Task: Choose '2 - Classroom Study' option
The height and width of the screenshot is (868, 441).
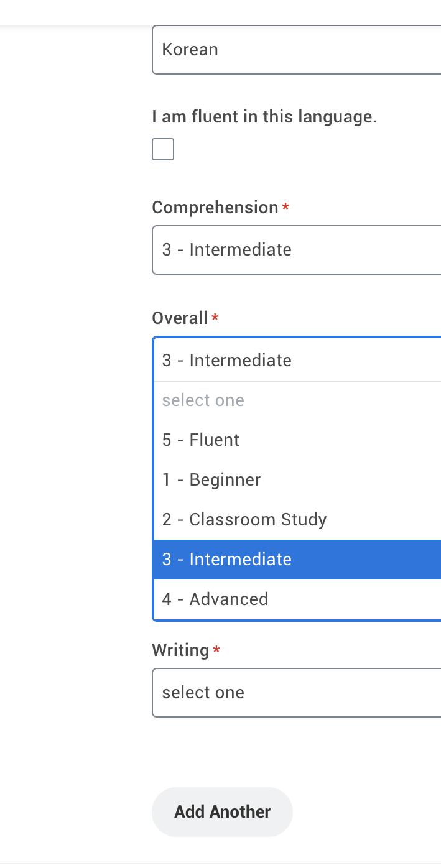Action: tap(244, 520)
